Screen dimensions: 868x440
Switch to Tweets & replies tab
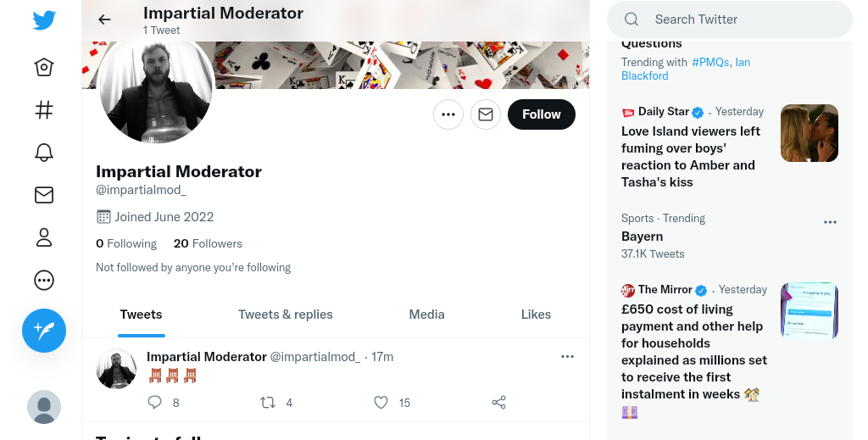pos(286,315)
